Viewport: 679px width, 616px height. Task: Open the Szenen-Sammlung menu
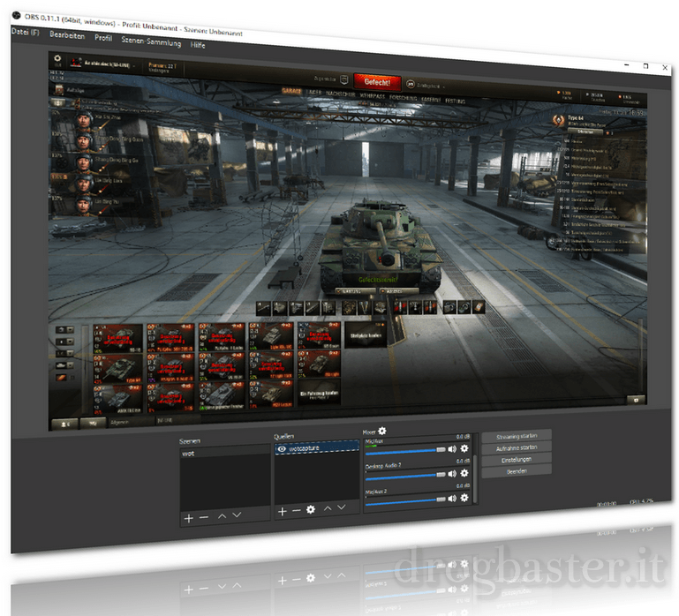(151, 41)
